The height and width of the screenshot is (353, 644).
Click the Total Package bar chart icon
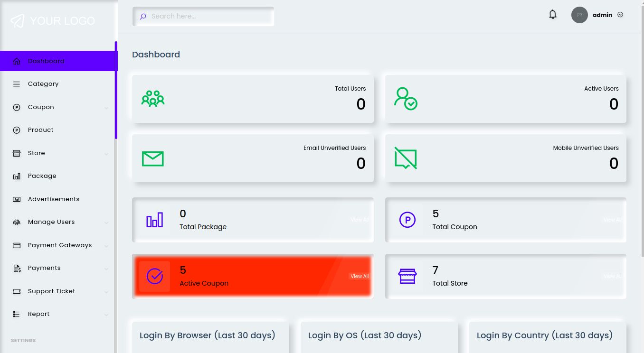click(154, 220)
